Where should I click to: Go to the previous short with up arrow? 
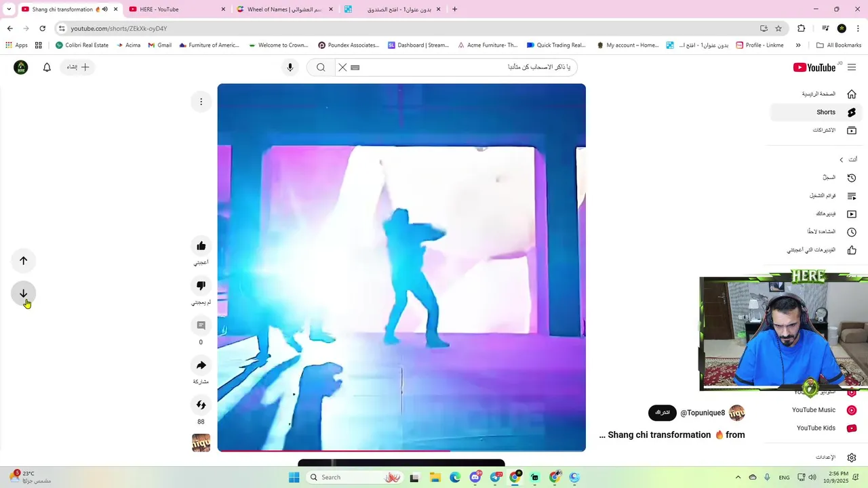point(23,260)
